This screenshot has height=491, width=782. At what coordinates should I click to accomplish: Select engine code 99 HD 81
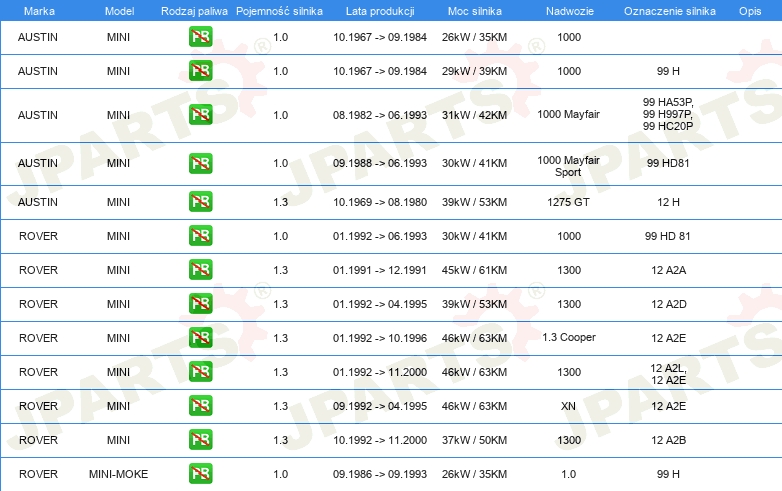tap(668, 236)
